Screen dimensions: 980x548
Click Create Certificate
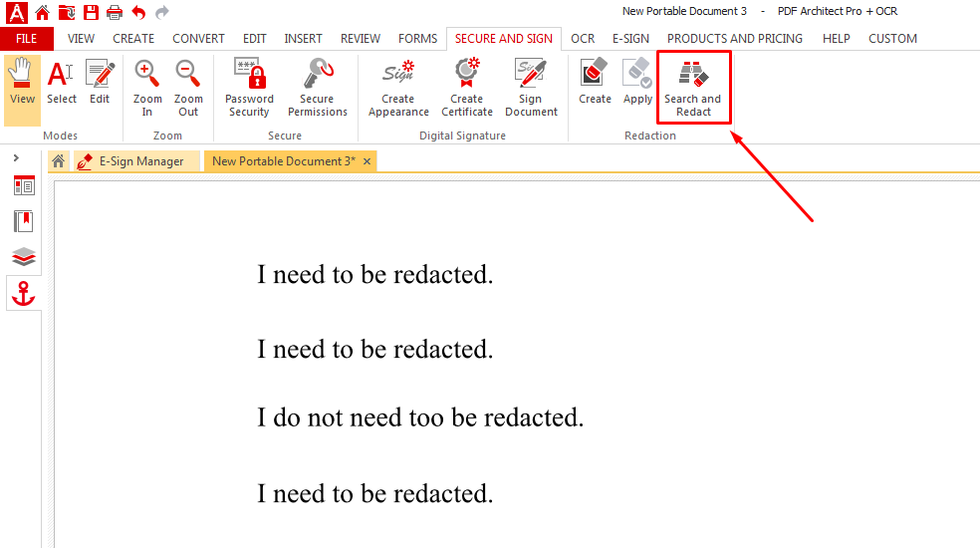click(x=467, y=89)
